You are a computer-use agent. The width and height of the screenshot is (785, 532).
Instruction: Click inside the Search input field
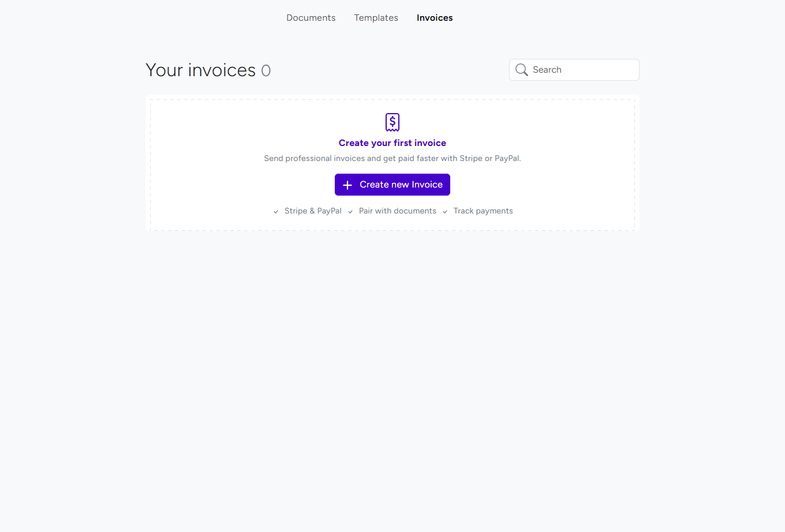coord(577,69)
